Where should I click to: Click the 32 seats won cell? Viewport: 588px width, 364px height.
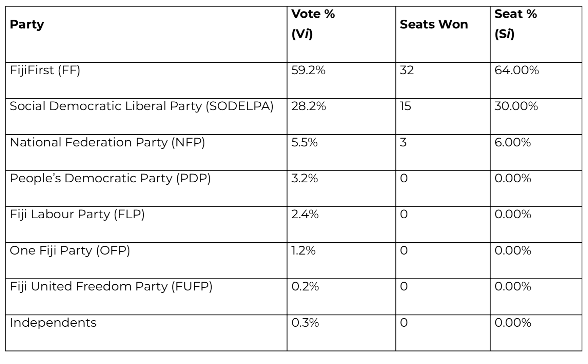pyautogui.click(x=407, y=70)
